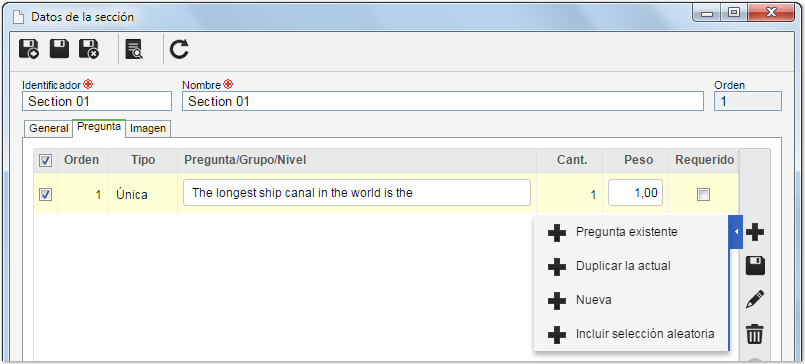Enable the Requerido checkbox for question 1
The width and height of the screenshot is (805, 364).
click(703, 195)
